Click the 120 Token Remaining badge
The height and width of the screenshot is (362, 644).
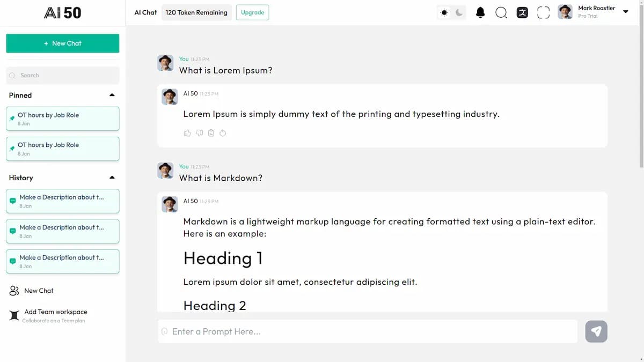196,12
